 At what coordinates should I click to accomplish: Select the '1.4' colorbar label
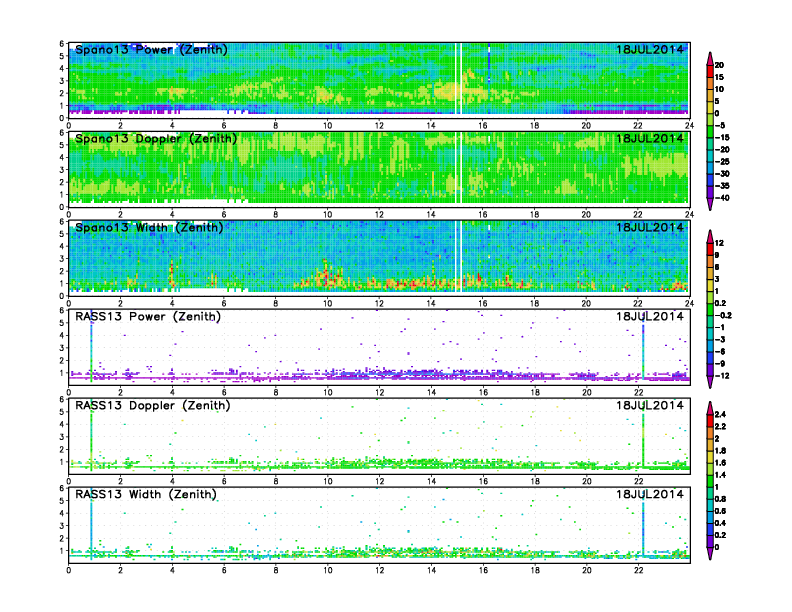720,475
